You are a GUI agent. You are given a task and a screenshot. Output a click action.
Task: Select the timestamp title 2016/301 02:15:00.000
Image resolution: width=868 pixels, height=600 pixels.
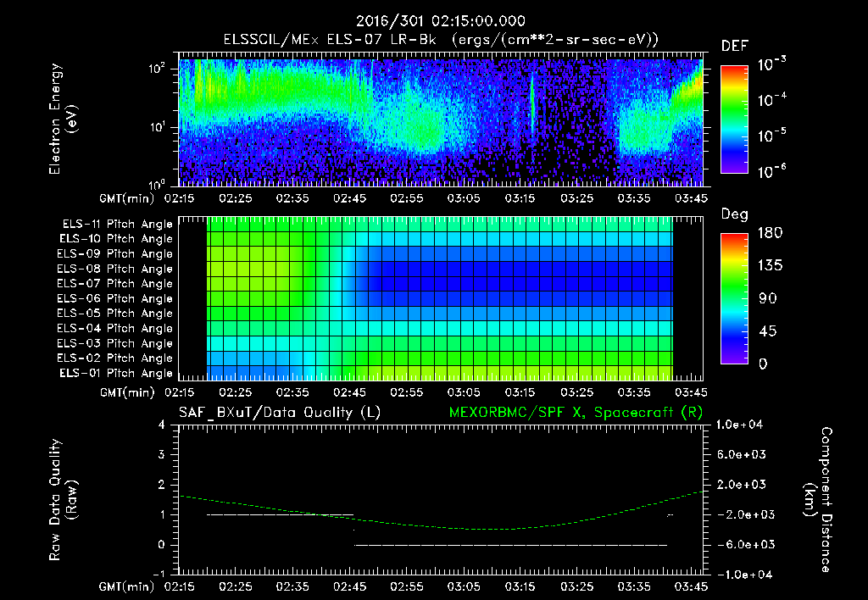point(441,21)
